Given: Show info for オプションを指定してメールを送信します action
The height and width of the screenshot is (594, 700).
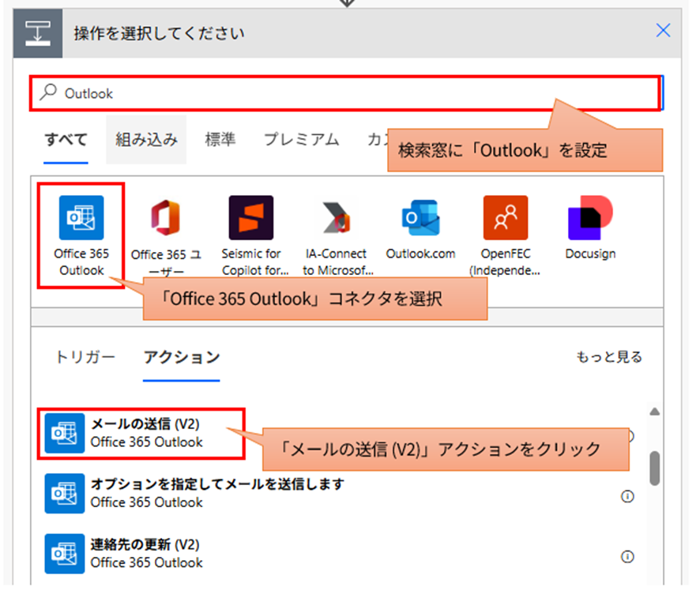Looking at the screenshot, I should (626, 495).
